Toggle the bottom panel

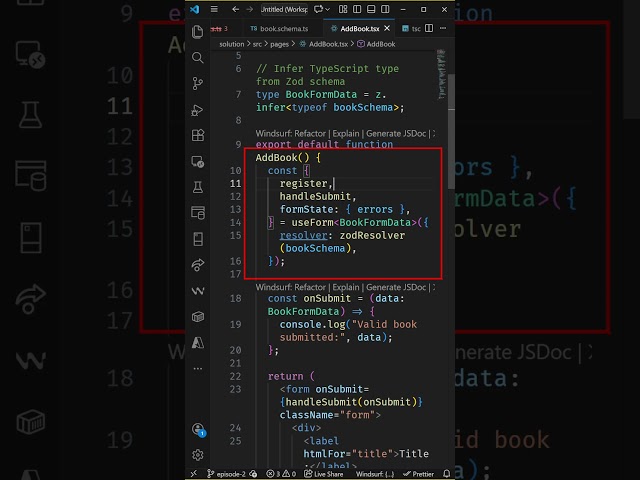tap(371, 9)
